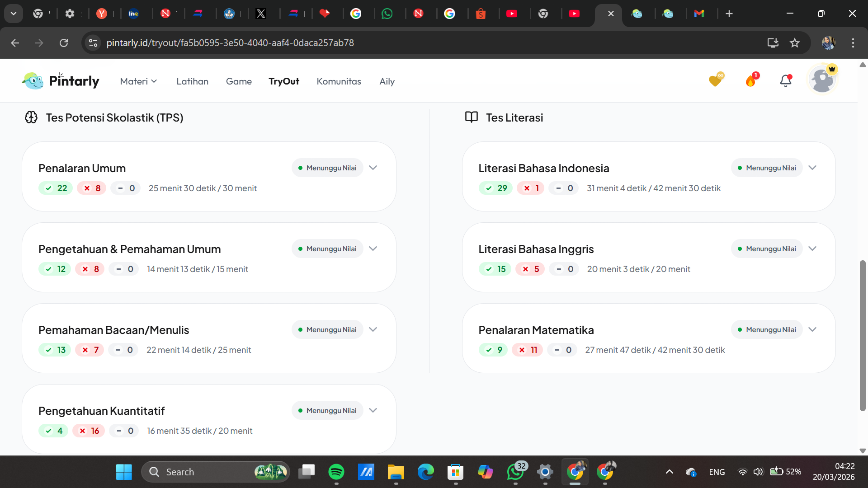Viewport: 868px width, 488px height.
Task: Open Komunitas page
Action: click(339, 81)
